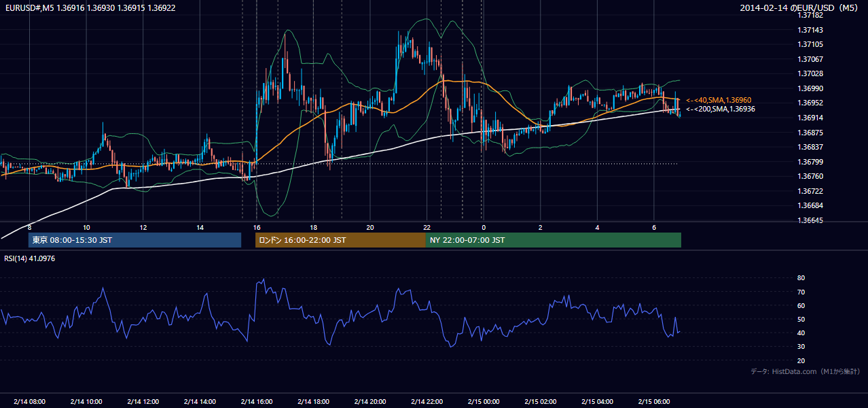
Task: Click RSI scale value 20
Action: pos(801,360)
